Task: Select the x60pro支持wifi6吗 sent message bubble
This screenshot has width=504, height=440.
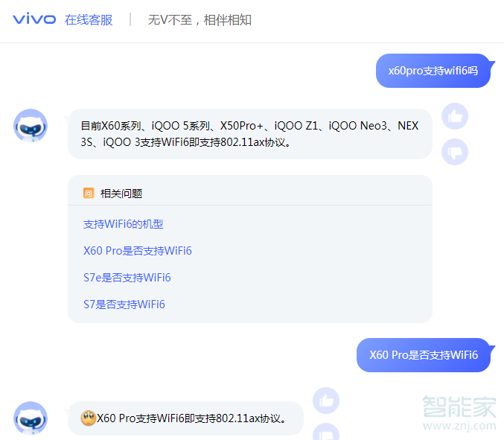Action: [x=433, y=71]
